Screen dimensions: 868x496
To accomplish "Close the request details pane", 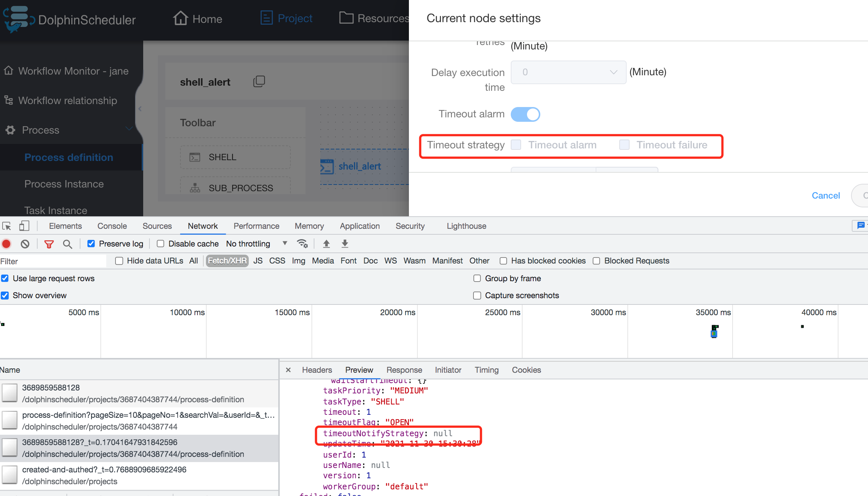I will [x=288, y=370].
